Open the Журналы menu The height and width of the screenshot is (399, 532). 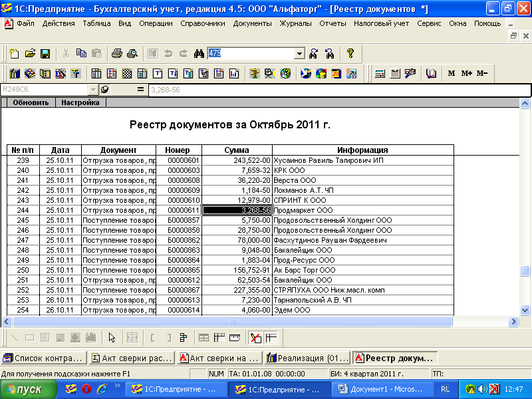295,23
